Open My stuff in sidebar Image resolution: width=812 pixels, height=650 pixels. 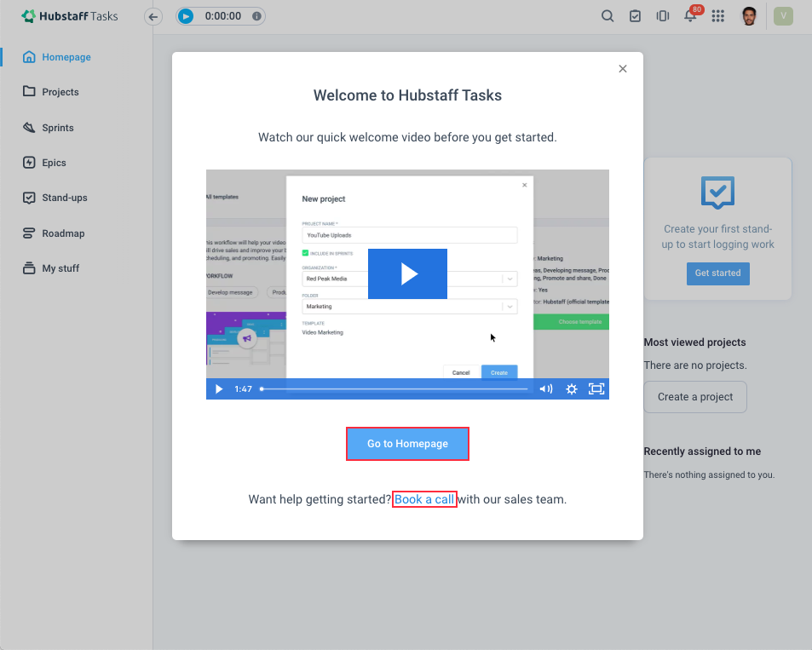(51, 268)
